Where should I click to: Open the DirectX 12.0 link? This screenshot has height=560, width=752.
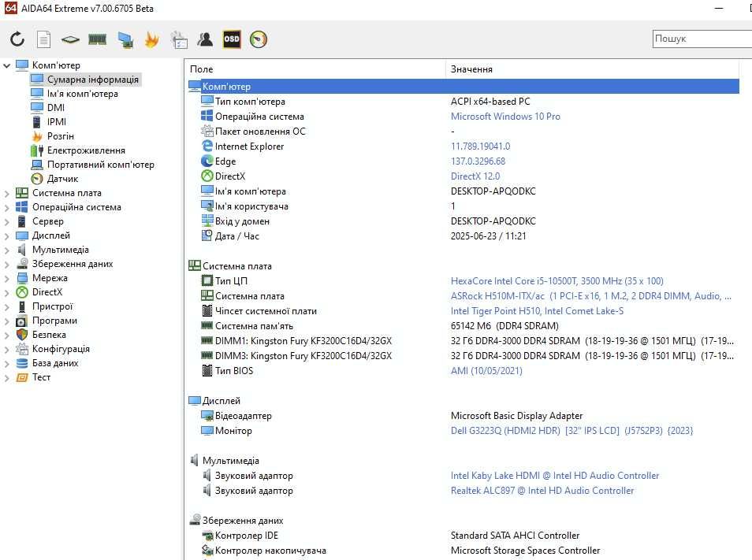(x=475, y=176)
